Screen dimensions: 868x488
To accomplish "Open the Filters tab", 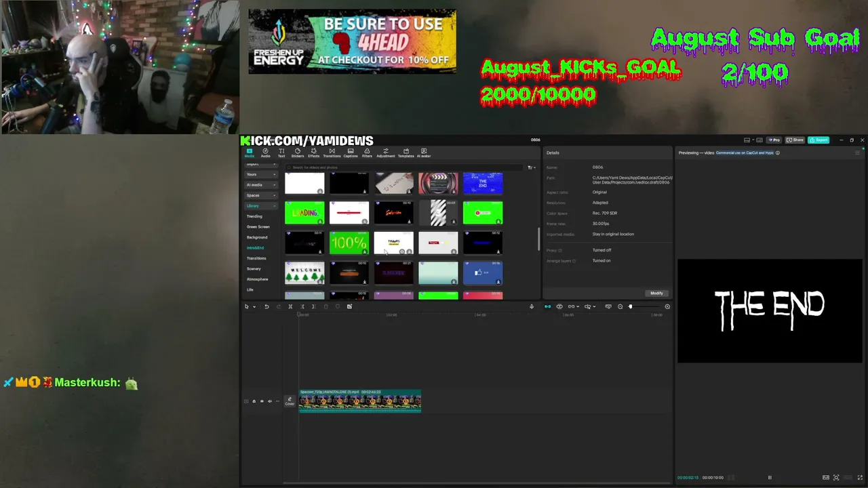I will (x=367, y=153).
